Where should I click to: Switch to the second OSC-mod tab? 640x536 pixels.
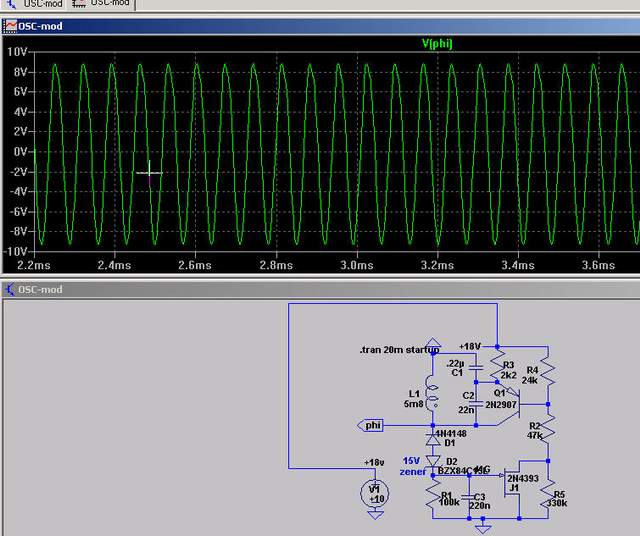click(x=103, y=4)
